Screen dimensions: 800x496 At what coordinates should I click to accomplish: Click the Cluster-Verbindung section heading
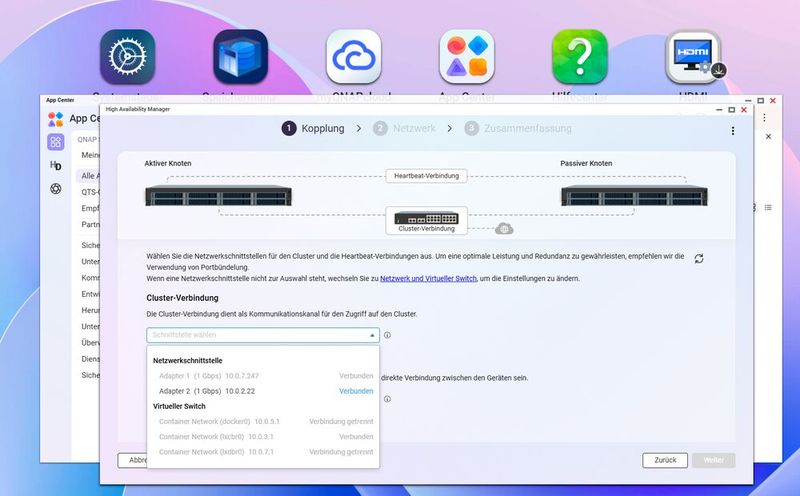point(182,298)
